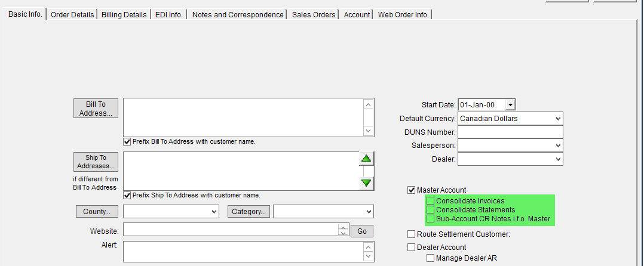The width and height of the screenshot is (644, 266).
Task: Open the County button
Action: pos(97,212)
